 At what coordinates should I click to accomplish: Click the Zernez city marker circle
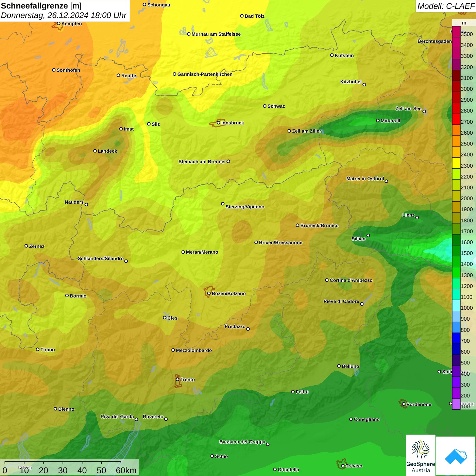pos(26,246)
